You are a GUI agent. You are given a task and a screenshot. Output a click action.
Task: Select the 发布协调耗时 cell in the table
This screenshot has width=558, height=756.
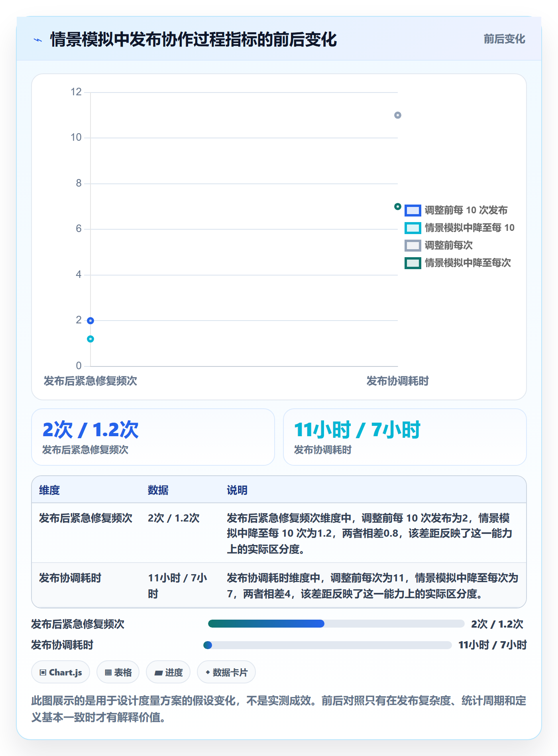[70, 578]
